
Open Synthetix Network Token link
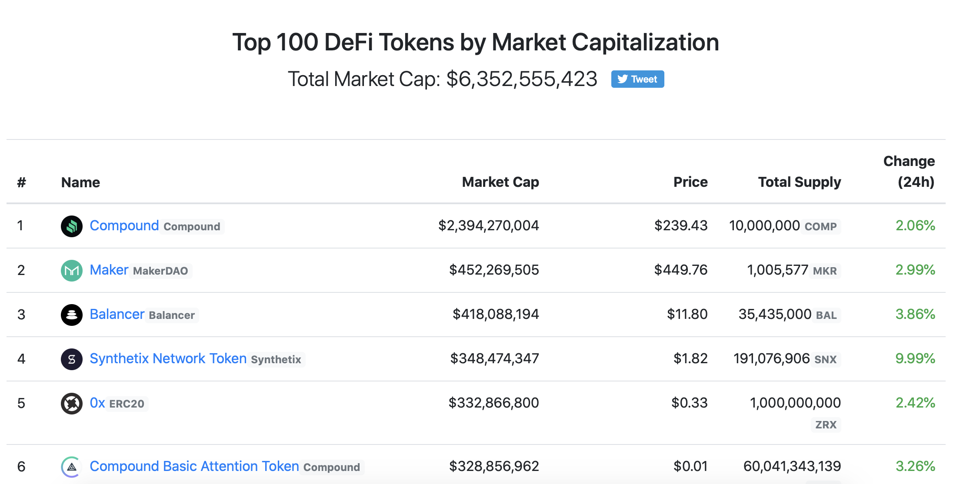[x=168, y=358]
